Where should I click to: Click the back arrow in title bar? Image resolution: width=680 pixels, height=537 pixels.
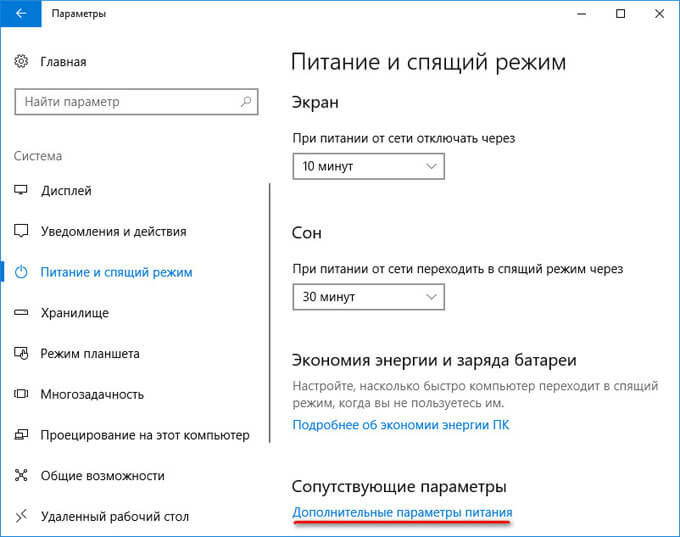point(21,13)
